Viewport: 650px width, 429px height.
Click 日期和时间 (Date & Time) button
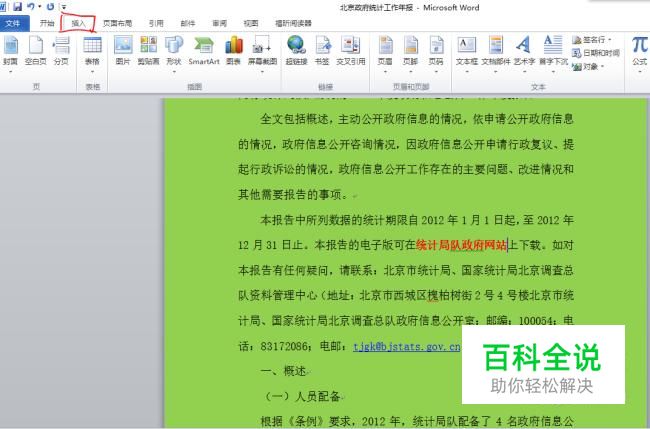(596, 53)
